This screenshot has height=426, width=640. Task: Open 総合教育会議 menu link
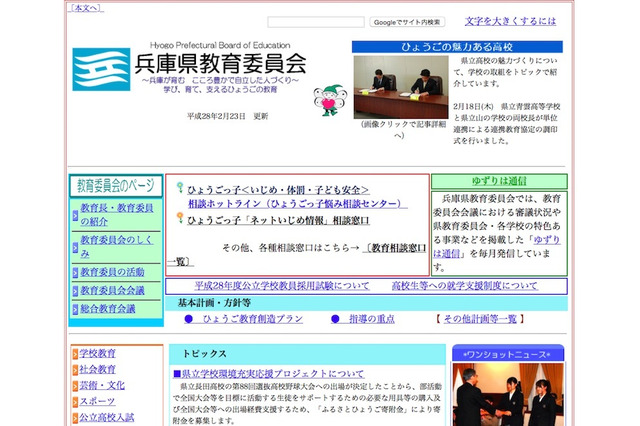coord(108,309)
